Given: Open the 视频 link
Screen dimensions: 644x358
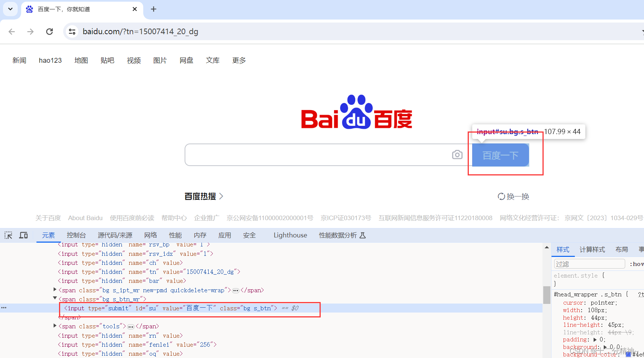Looking at the screenshot, I should (x=134, y=60).
